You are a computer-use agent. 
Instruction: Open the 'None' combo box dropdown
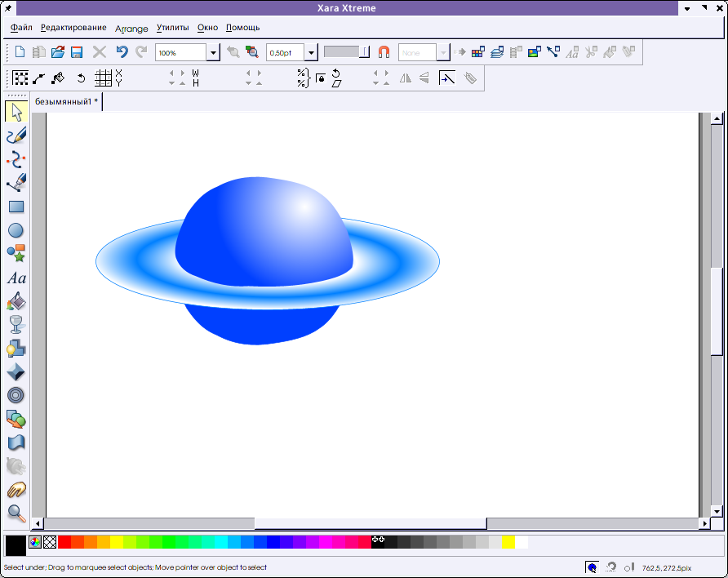point(443,53)
